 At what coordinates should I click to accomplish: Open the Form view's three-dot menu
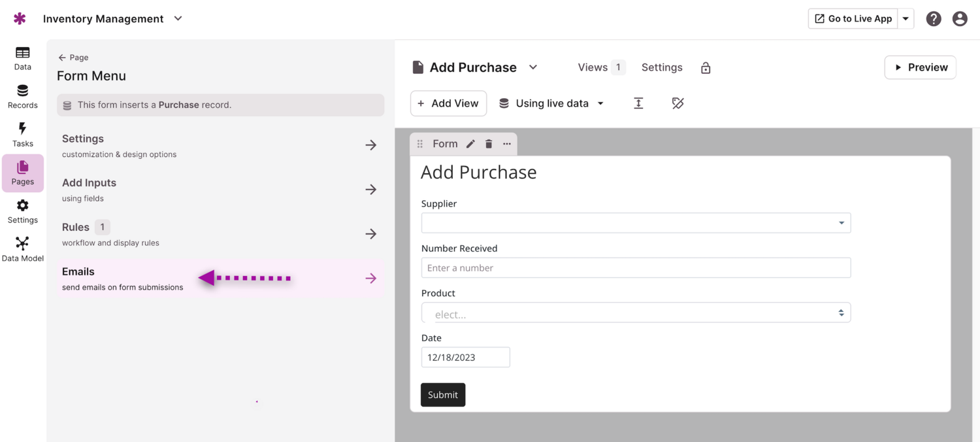click(x=507, y=144)
